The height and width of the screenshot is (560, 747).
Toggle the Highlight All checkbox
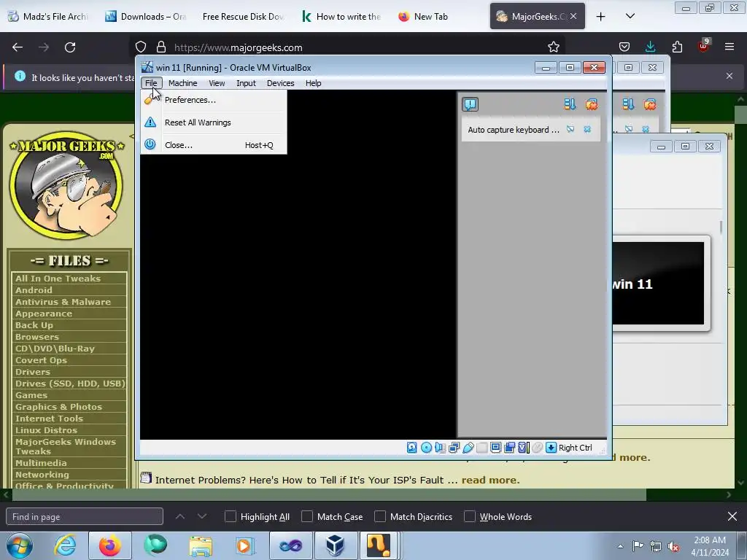click(x=230, y=516)
